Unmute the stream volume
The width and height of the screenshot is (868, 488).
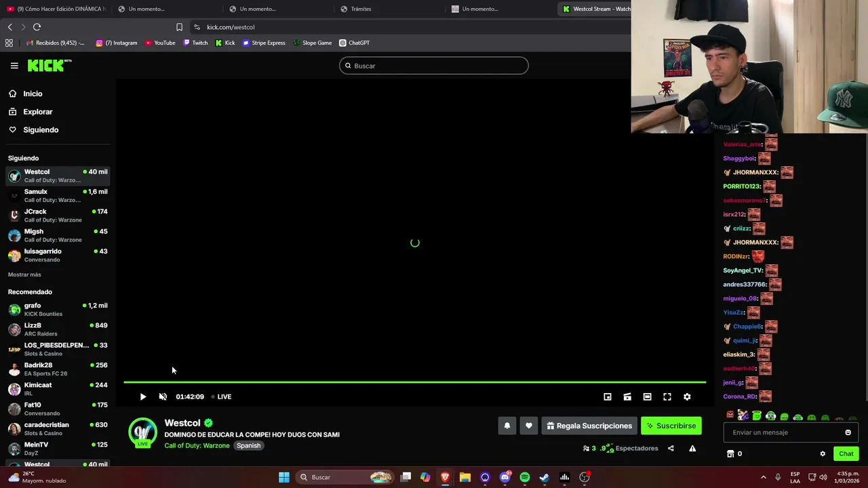[163, 396]
